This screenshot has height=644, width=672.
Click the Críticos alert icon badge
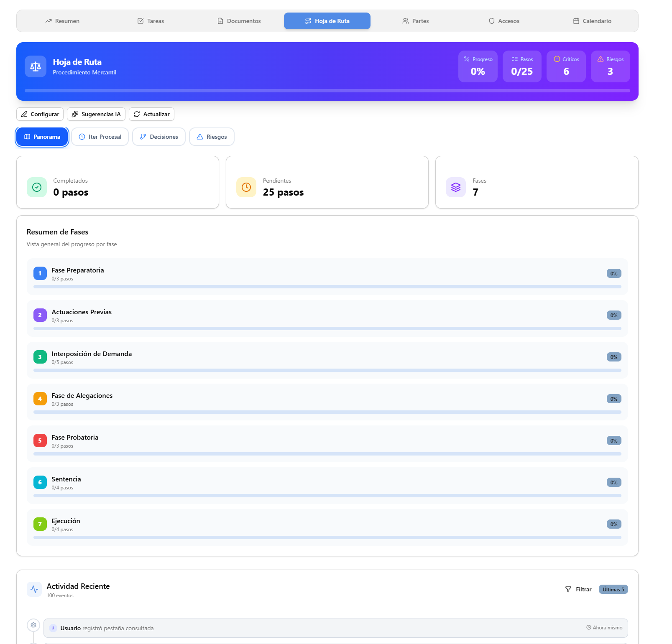coord(556,59)
